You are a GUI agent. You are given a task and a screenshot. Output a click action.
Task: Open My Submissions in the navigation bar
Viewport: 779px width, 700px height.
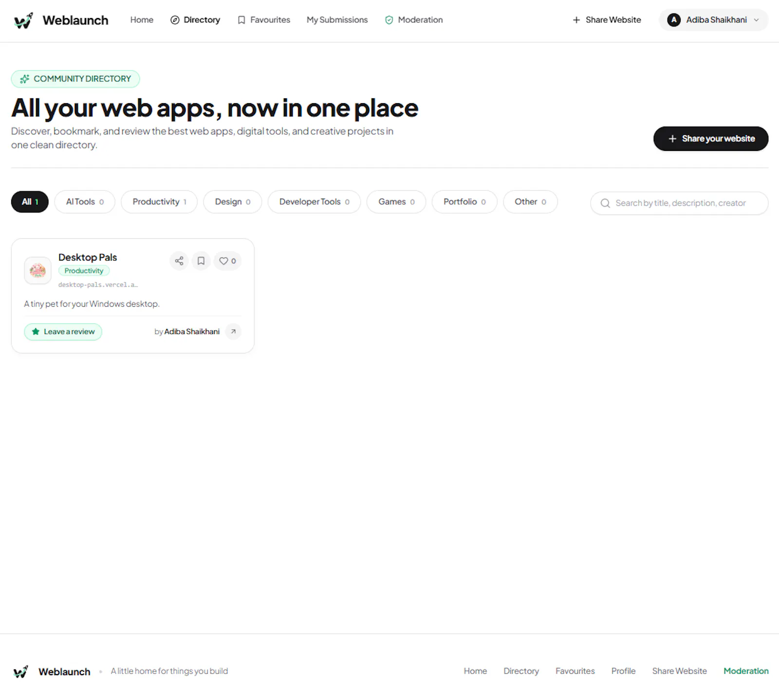click(x=337, y=20)
